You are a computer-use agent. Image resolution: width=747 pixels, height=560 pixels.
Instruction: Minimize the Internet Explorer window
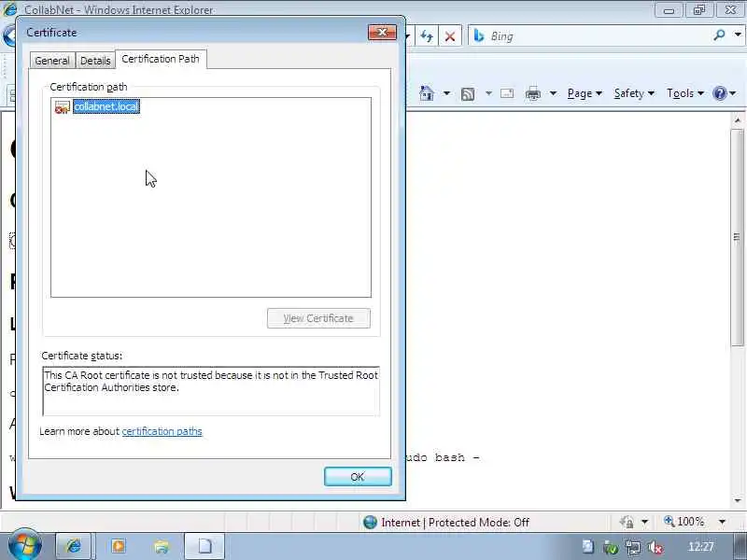[x=669, y=10]
